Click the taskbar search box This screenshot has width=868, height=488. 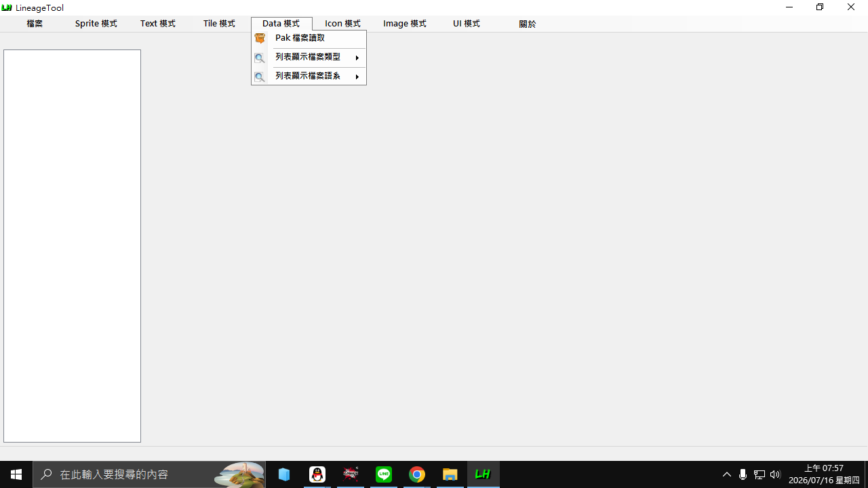(x=149, y=474)
